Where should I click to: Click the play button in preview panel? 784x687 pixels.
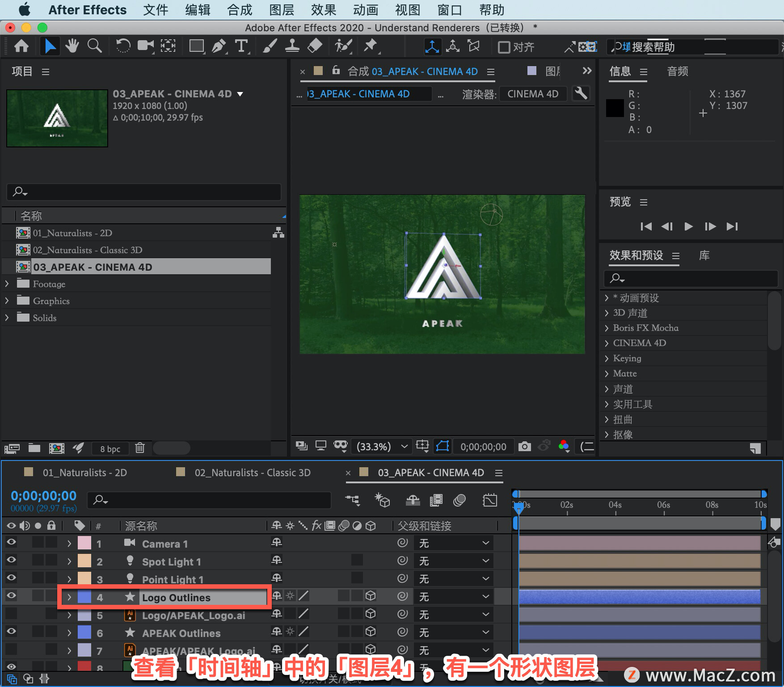(688, 226)
